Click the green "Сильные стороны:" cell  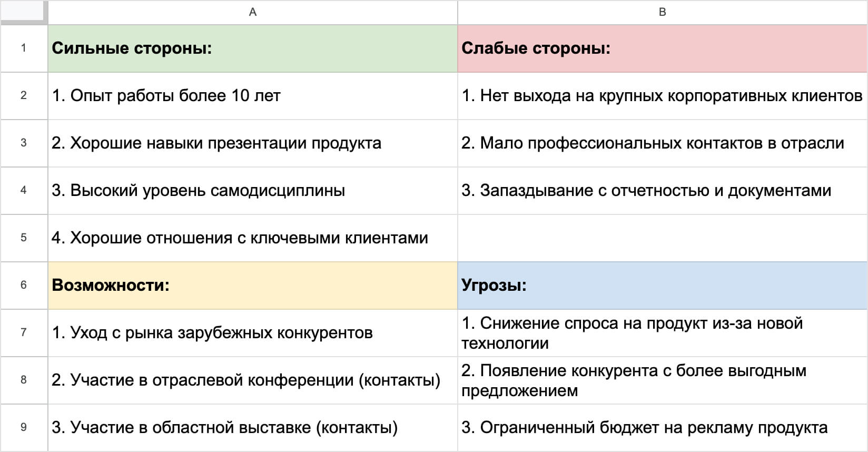pos(252,48)
